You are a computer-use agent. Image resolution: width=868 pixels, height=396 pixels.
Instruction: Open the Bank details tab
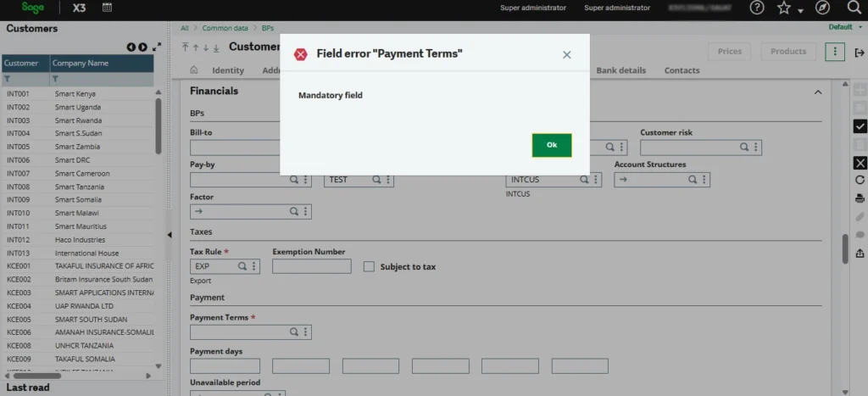point(620,70)
